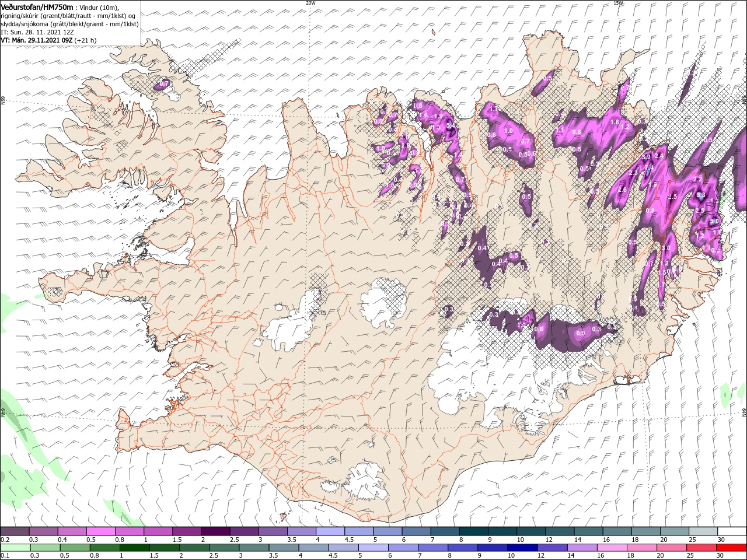Click the 1.7 snowfall value label
747x560 pixels.
[493, 109]
